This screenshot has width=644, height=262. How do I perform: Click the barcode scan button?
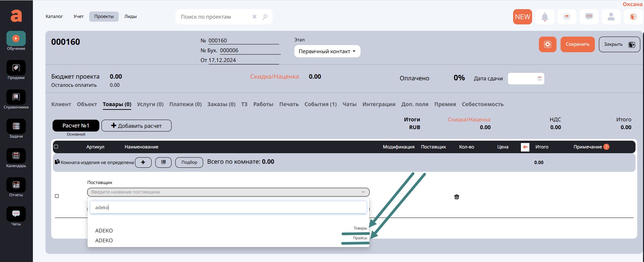(x=163, y=162)
